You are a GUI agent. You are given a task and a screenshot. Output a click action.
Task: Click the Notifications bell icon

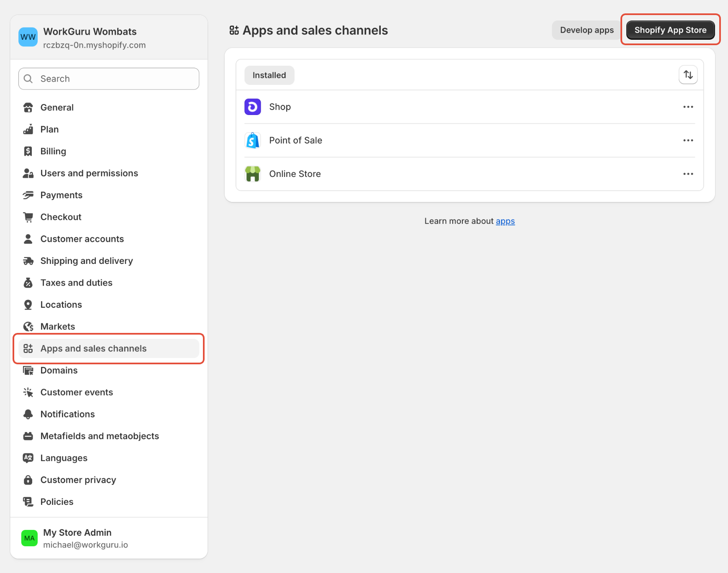point(28,414)
